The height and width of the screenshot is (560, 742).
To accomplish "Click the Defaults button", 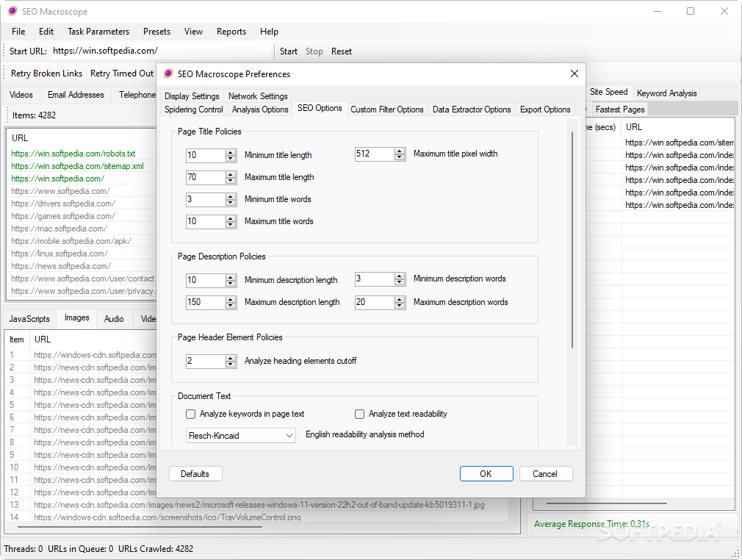I will tap(195, 474).
